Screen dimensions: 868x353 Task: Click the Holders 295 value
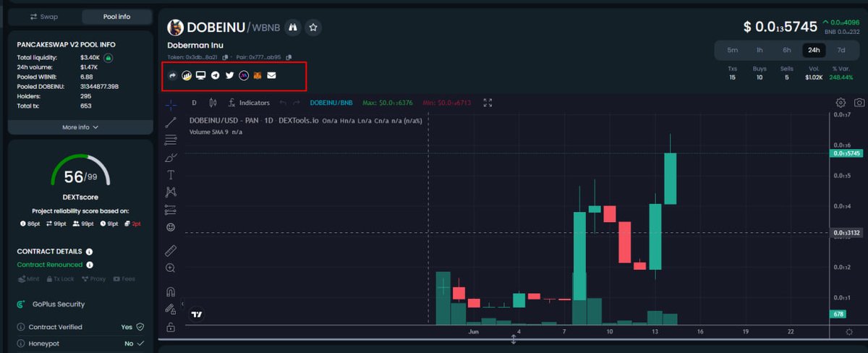85,96
